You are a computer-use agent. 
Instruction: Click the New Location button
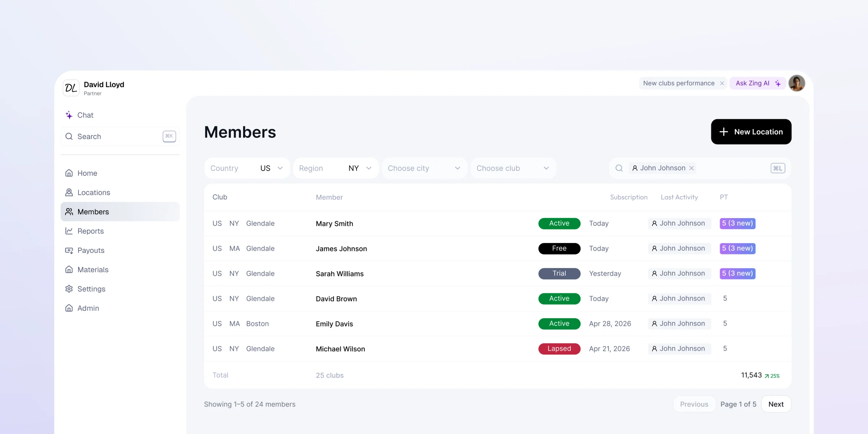[751, 132]
